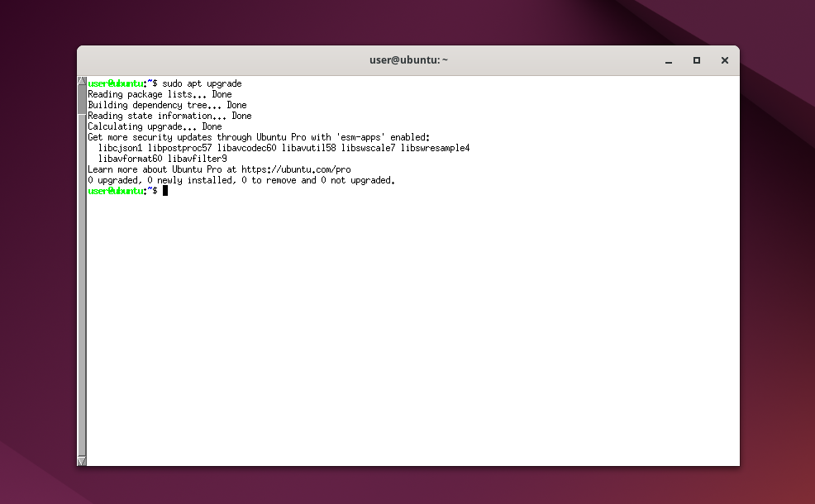Click the first green user@ubuntu prompt
815x504 pixels.
click(116, 83)
